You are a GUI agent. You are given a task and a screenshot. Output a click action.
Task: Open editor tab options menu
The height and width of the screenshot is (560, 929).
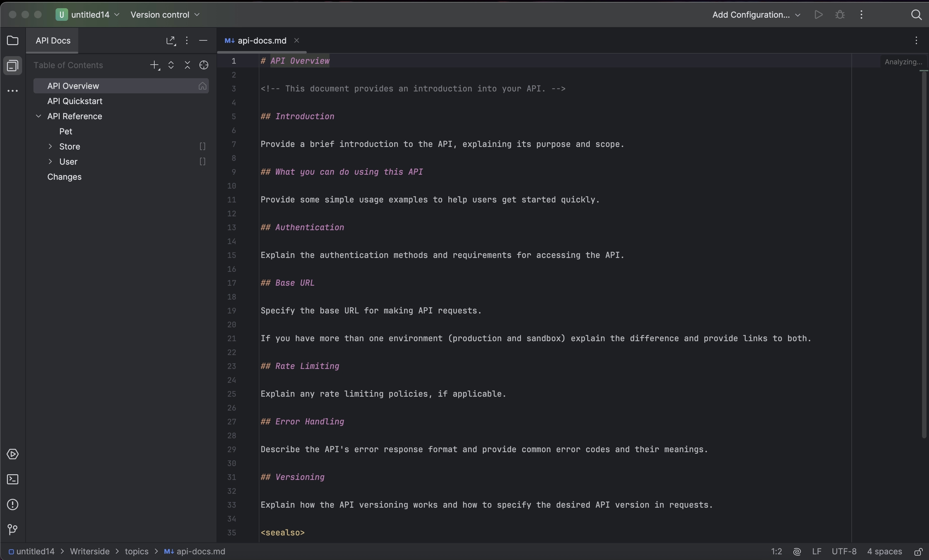pos(917,40)
